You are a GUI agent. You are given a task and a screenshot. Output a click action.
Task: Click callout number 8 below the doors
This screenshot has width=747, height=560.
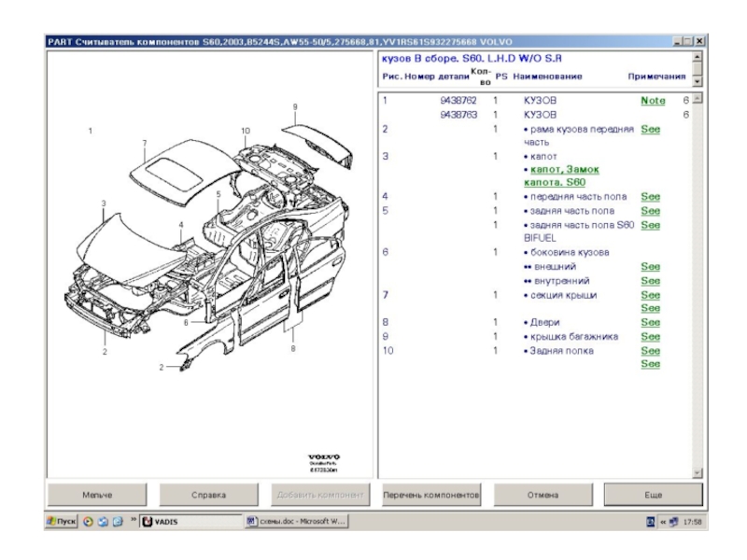[x=293, y=348]
